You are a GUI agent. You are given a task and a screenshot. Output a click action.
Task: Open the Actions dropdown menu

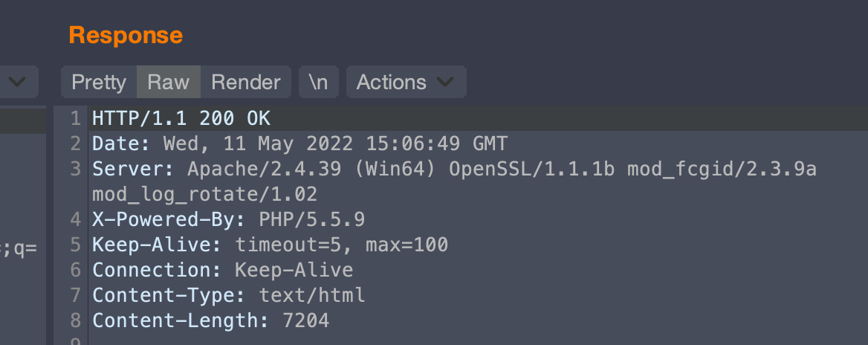pyautogui.click(x=406, y=82)
